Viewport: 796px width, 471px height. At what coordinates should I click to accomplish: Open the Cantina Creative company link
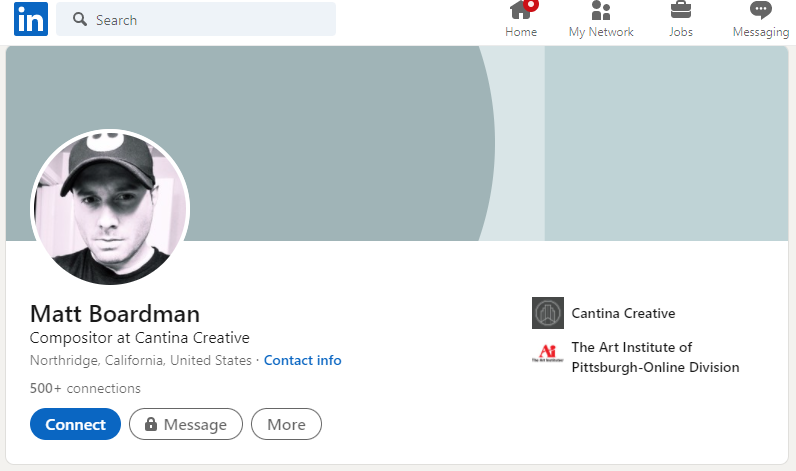point(623,314)
